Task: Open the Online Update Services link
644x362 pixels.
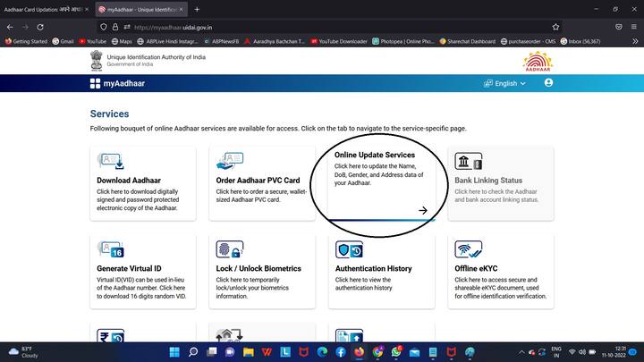Action: coord(375,155)
